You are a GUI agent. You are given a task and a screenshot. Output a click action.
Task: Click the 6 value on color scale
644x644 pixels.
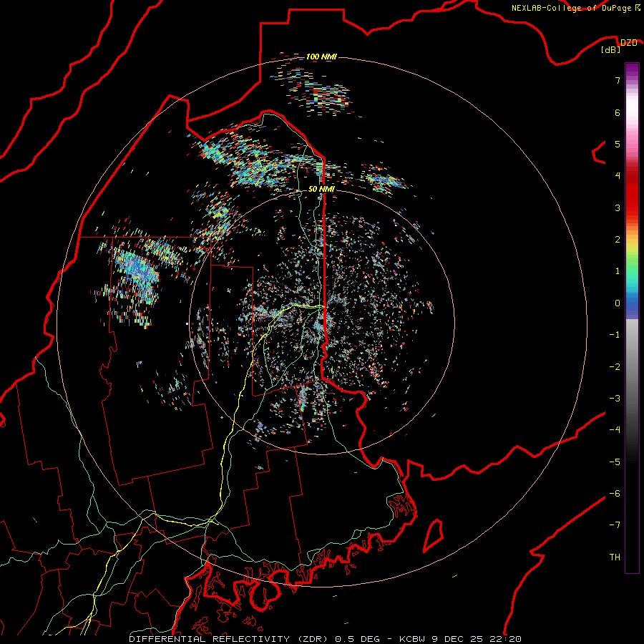pyautogui.click(x=618, y=112)
